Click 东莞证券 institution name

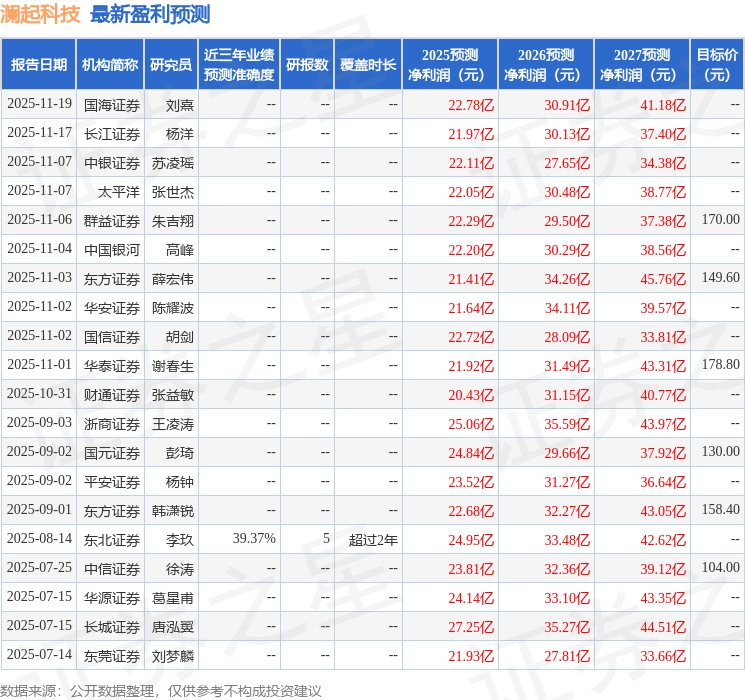click(x=112, y=656)
